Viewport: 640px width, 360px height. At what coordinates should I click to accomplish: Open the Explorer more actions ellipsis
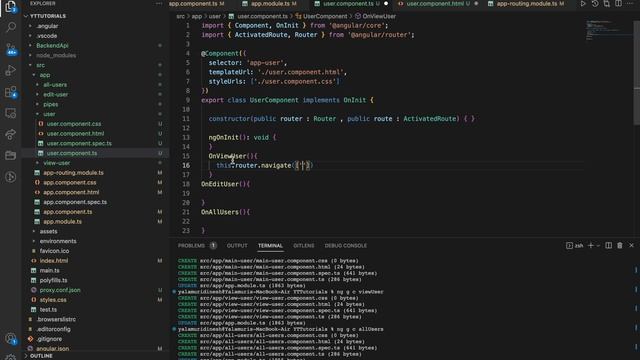coord(159,4)
